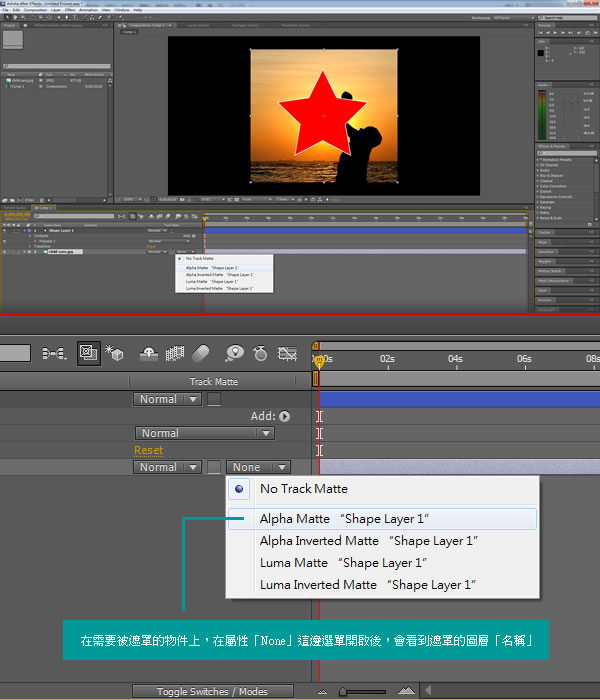Open Composition Mini-Flowchart in enlarged timeline
Screen dimensions: 600x700
pyautogui.click(x=54, y=354)
